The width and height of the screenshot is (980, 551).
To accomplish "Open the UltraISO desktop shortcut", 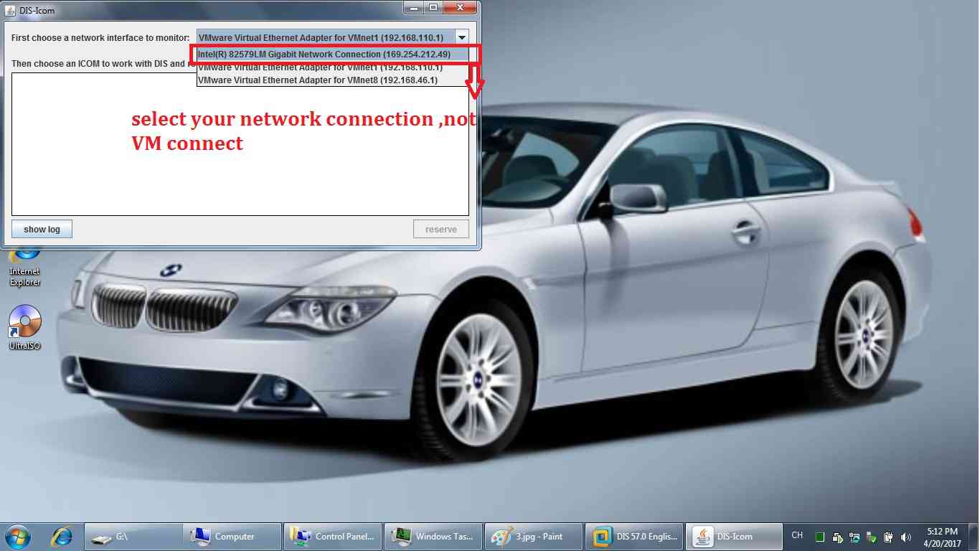I will (25, 327).
